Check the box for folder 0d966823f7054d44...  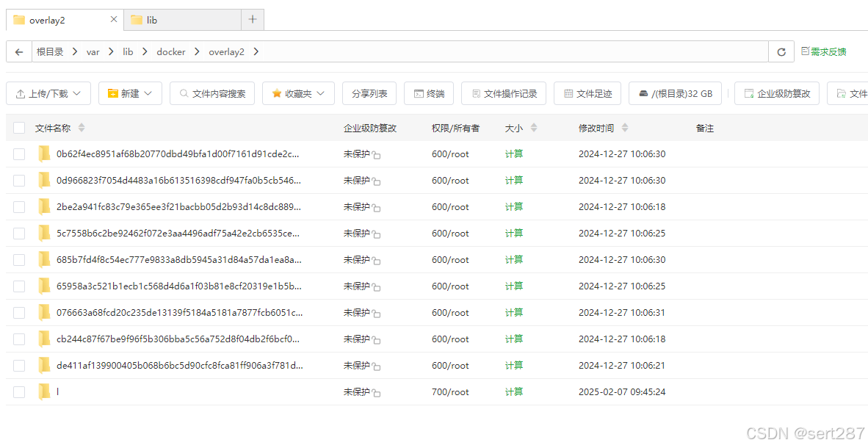point(19,181)
